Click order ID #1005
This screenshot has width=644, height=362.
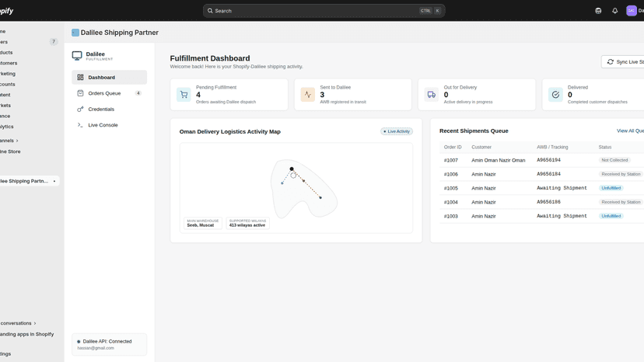(x=450, y=189)
